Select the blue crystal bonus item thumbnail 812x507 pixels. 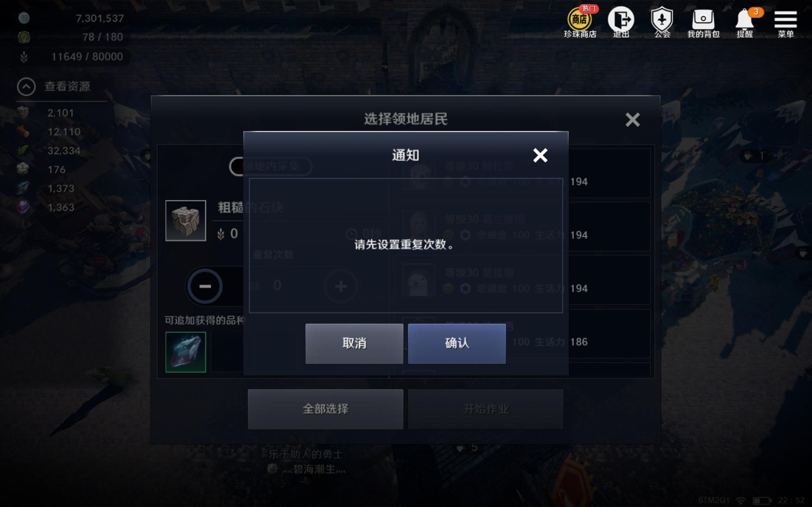point(186,352)
